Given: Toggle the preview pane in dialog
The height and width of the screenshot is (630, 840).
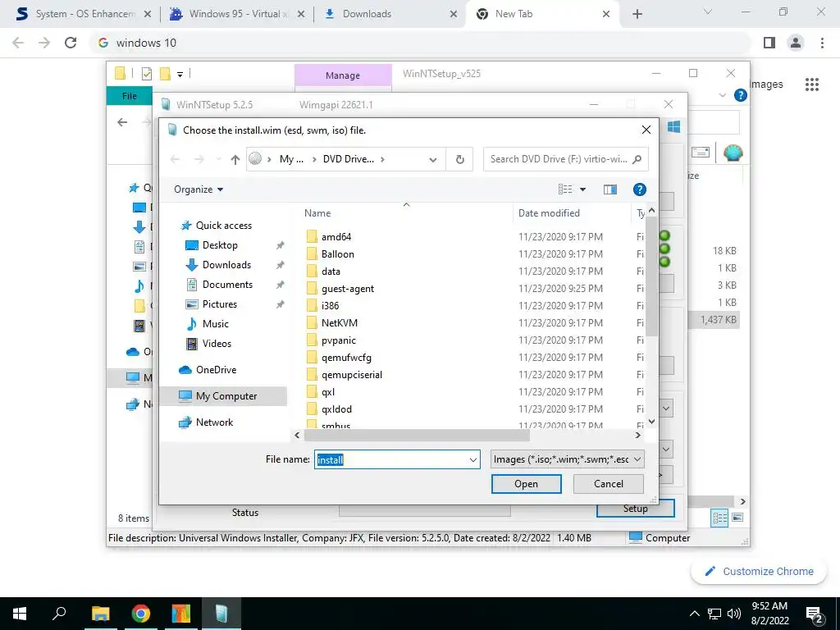Looking at the screenshot, I should click(609, 189).
